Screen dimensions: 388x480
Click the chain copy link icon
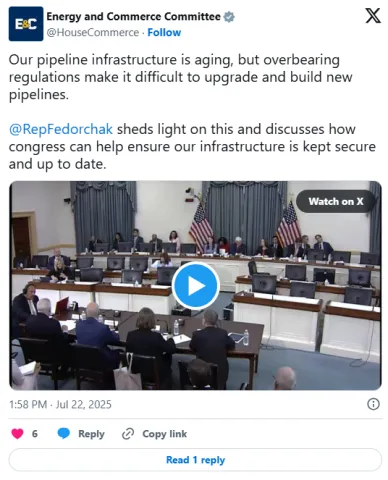click(x=128, y=434)
